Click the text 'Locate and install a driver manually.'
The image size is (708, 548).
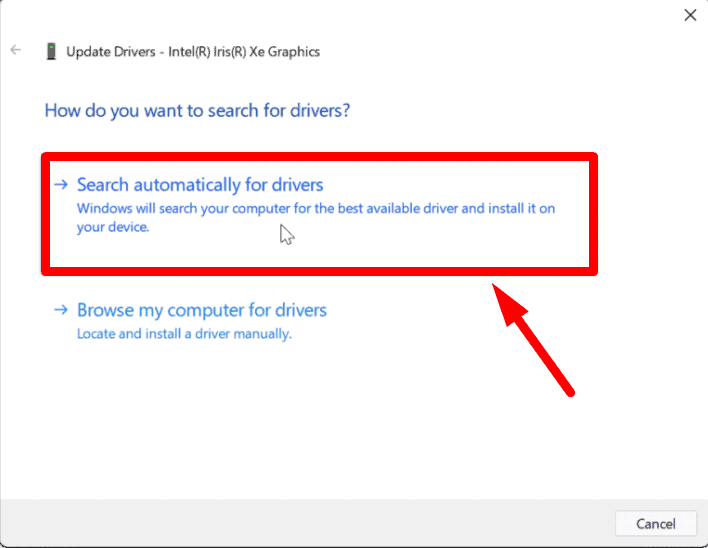tap(184, 334)
